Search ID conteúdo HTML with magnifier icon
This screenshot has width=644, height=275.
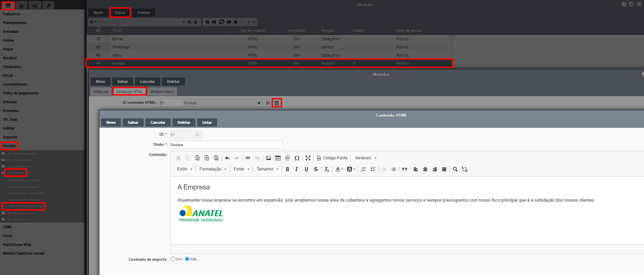[x=267, y=103]
